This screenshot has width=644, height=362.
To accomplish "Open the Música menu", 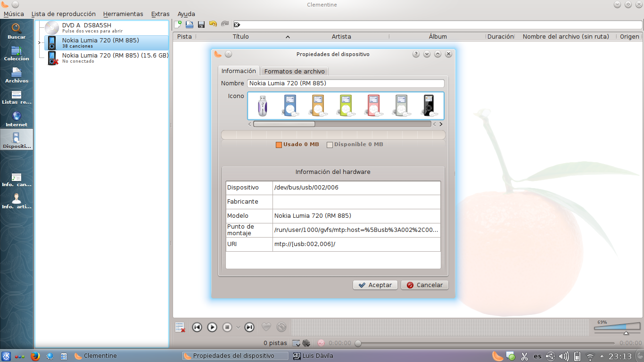I will click(14, 14).
